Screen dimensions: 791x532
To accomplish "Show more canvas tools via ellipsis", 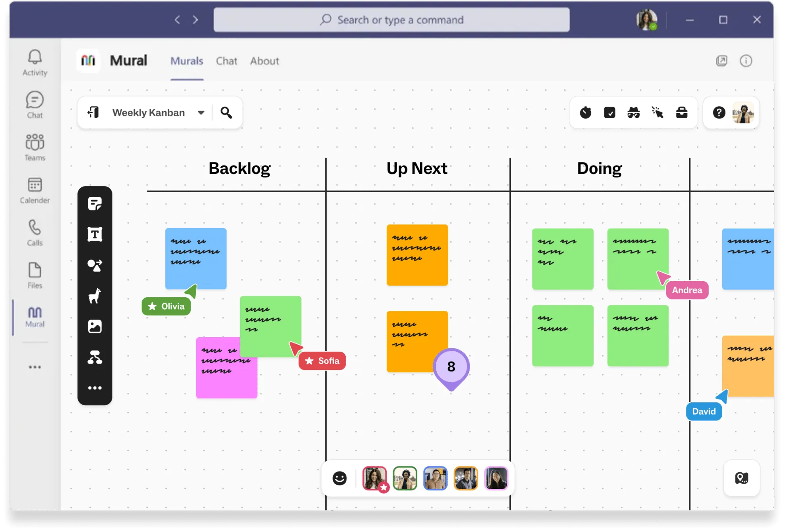I will coord(95,387).
